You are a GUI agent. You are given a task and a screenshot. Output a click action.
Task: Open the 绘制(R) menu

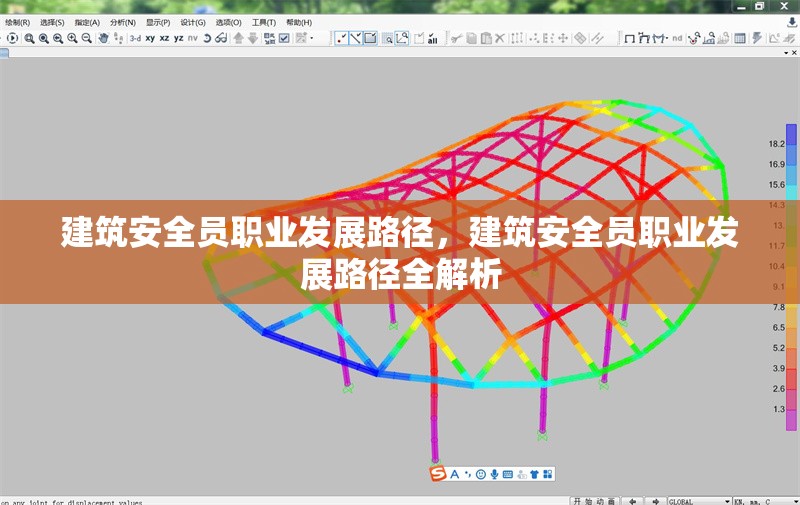[x=18, y=22]
